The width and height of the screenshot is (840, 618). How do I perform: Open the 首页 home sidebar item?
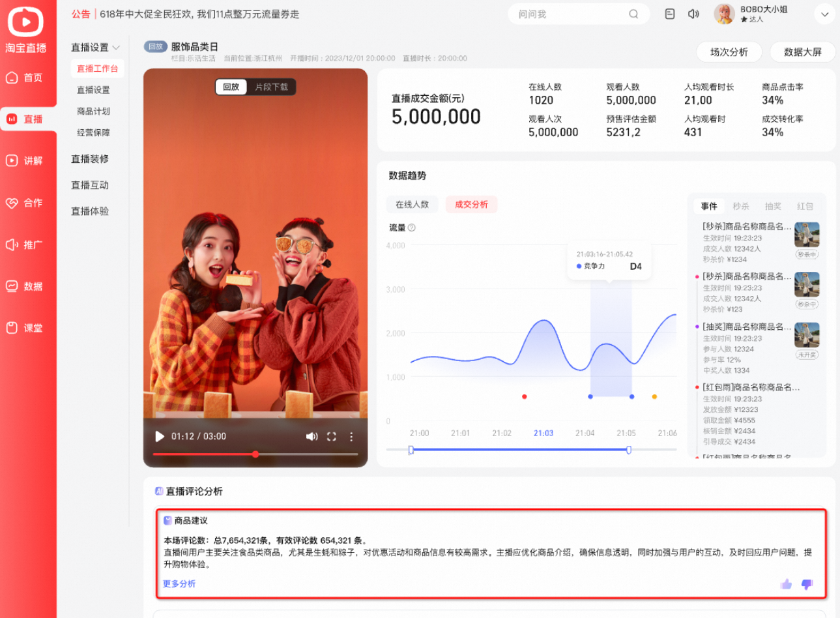pyautogui.click(x=25, y=78)
